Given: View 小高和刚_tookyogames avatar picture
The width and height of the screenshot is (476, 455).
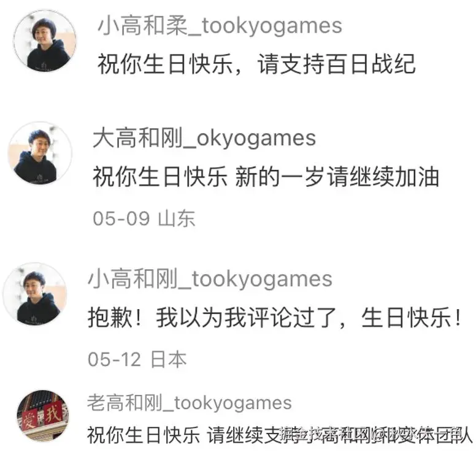Looking at the screenshot, I should (35, 294).
